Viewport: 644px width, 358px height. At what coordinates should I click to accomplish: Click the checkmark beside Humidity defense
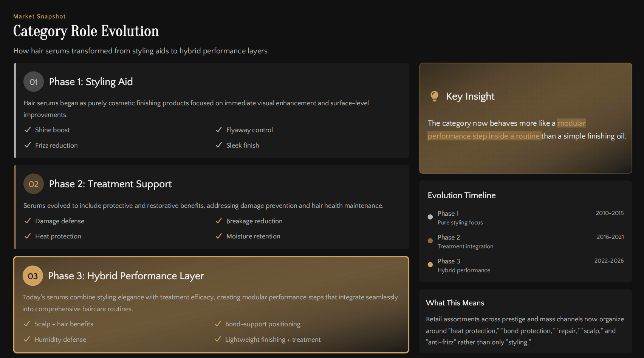(x=27, y=339)
